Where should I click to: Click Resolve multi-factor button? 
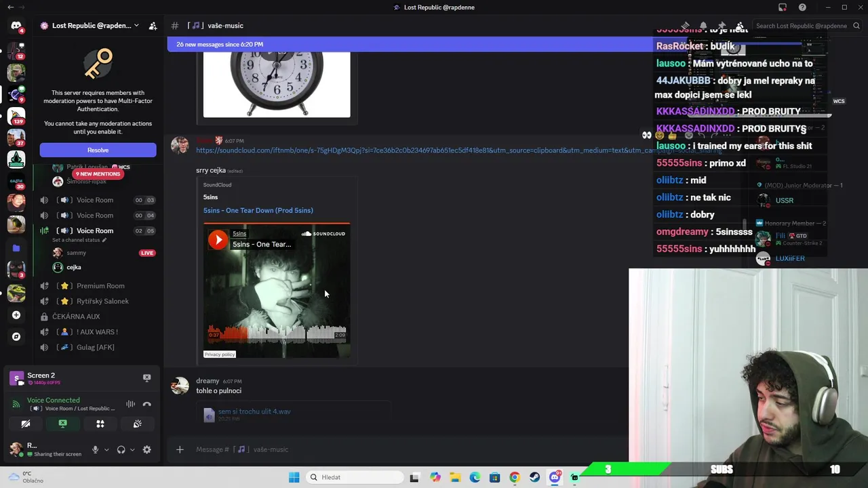coord(98,150)
